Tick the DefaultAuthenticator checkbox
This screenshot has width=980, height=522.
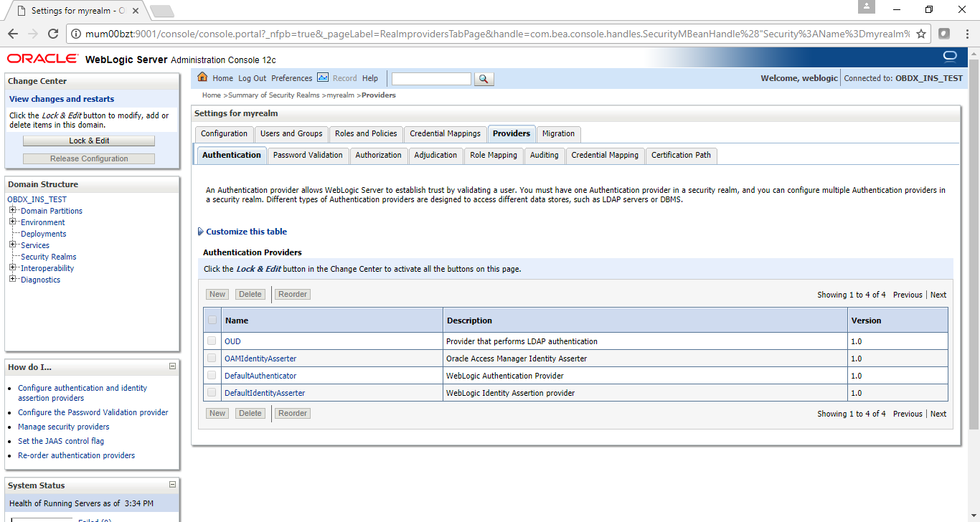(x=212, y=376)
